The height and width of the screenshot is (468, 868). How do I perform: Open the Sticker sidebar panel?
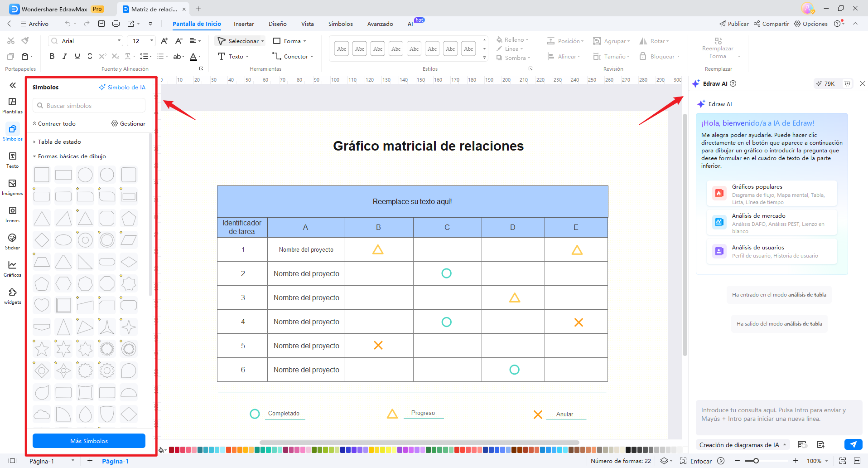pyautogui.click(x=12, y=242)
